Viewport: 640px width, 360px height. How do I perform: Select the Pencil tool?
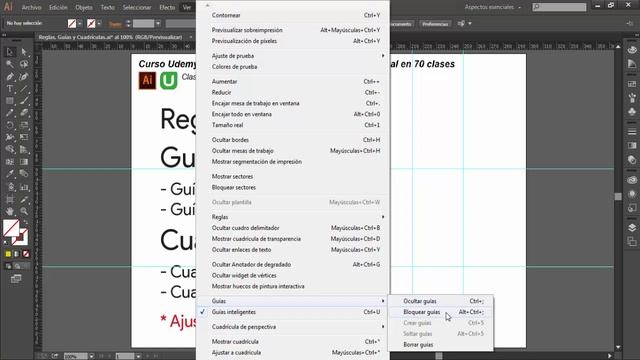click(10, 113)
